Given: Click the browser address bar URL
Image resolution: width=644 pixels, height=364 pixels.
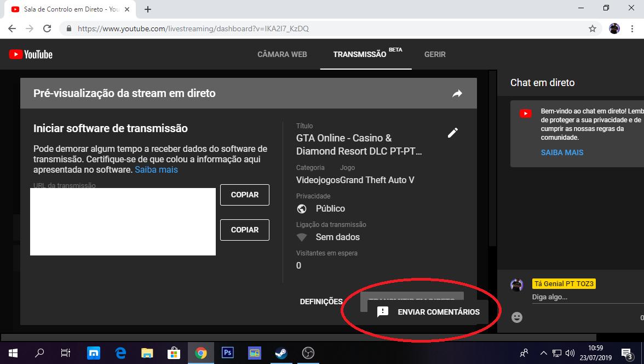Looking at the screenshot, I should click(193, 29).
